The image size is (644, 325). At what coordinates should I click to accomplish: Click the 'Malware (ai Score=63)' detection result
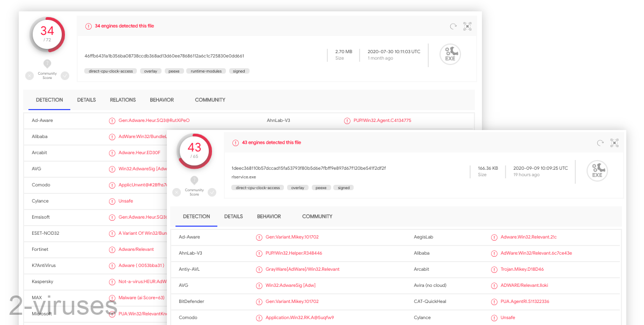pos(141,298)
